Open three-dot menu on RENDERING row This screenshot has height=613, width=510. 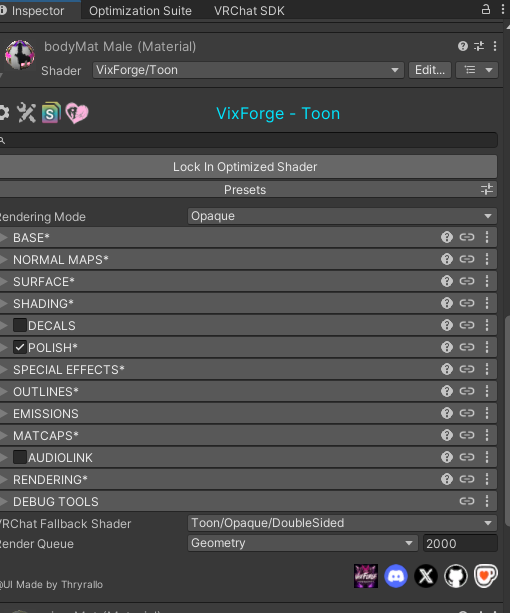(x=487, y=479)
